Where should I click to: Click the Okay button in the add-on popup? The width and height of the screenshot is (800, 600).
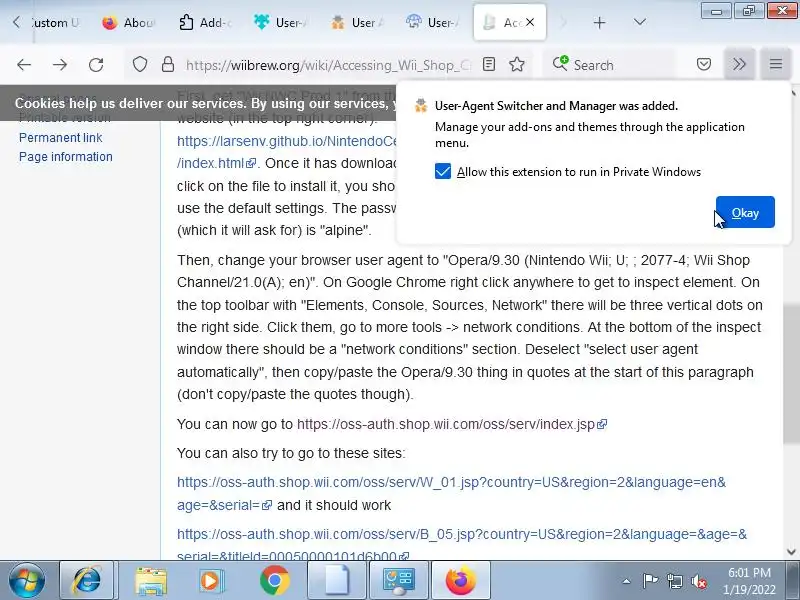click(745, 212)
